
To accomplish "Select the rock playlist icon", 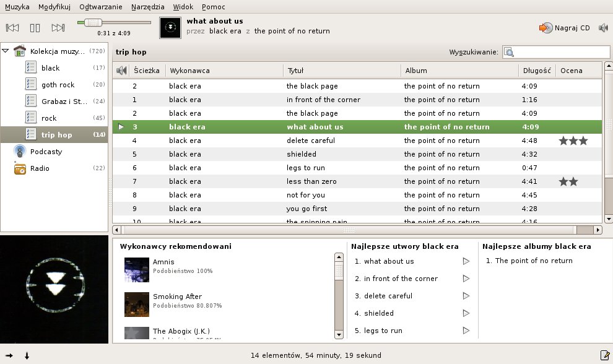I will tap(31, 118).
